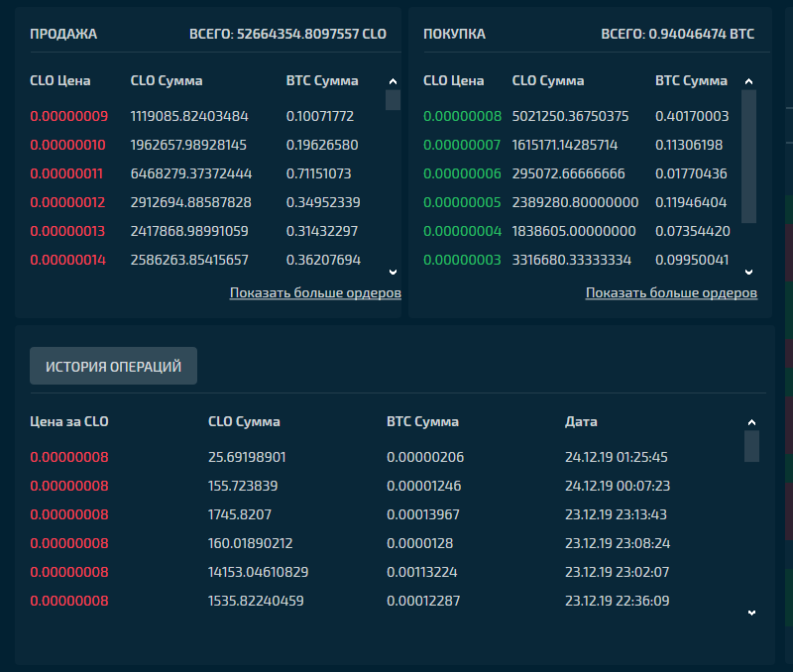Click scroll-up arrow in sell orders panel
The width and height of the screenshot is (793, 672).
[393, 81]
